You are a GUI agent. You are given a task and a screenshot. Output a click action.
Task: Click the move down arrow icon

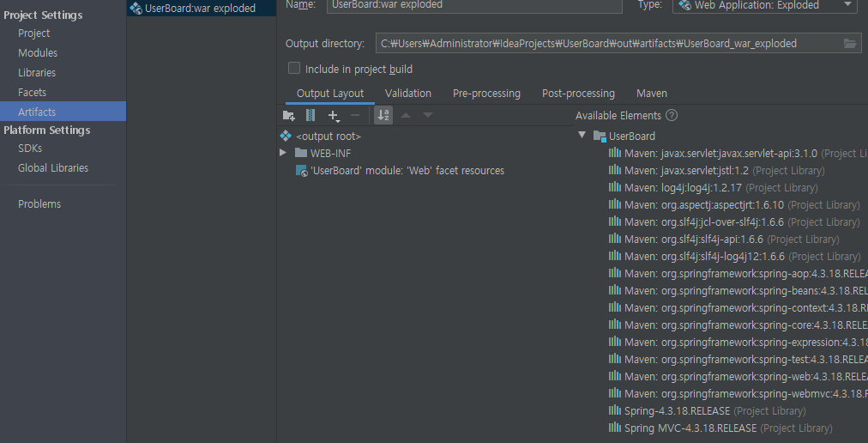(428, 115)
